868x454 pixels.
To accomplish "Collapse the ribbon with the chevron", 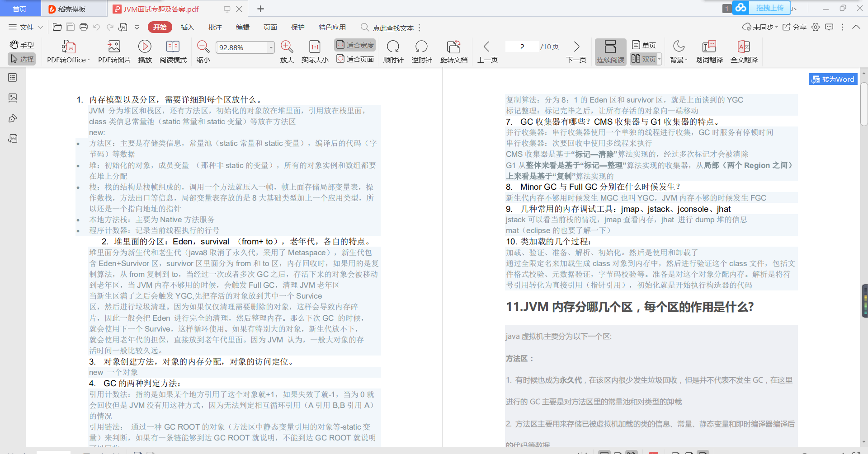I will [856, 27].
